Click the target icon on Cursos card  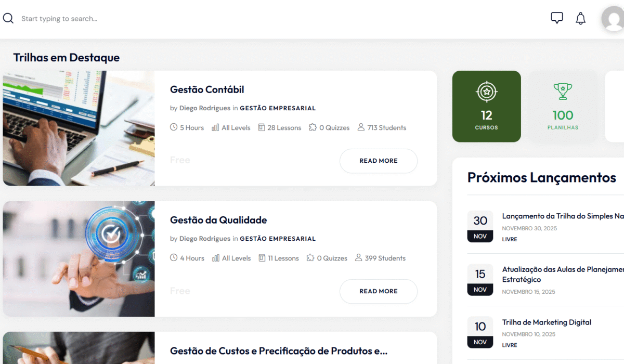(486, 92)
